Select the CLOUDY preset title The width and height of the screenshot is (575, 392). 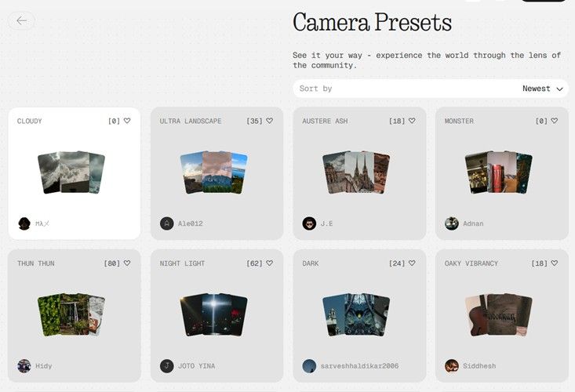tap(29, 121)
